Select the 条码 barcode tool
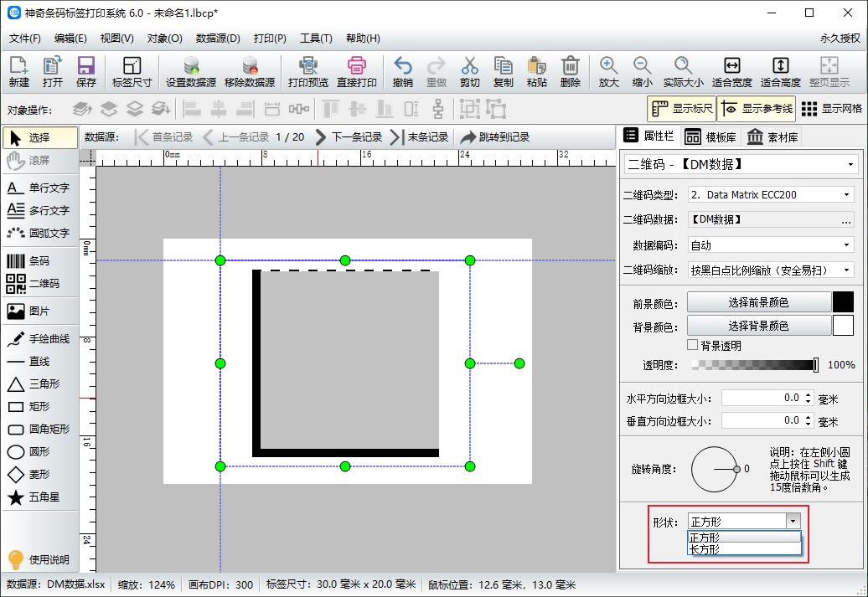Screen dimensions: 868x597 39,261
